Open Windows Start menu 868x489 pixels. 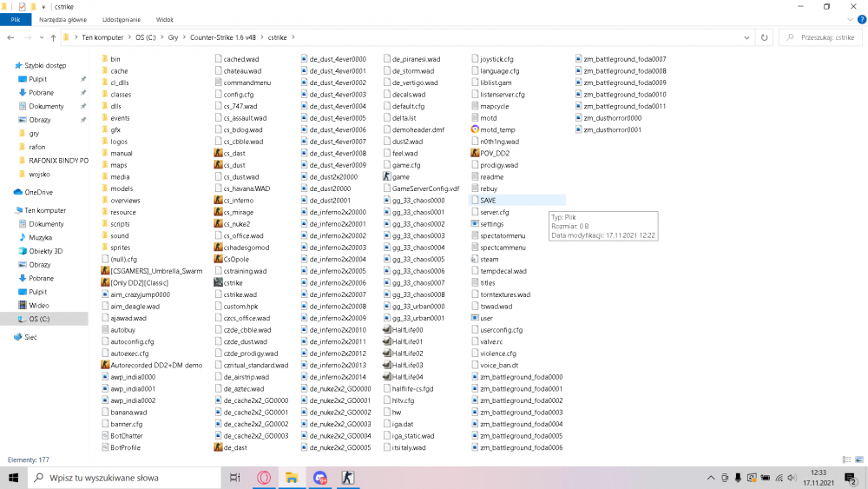(x=13, y=478)
